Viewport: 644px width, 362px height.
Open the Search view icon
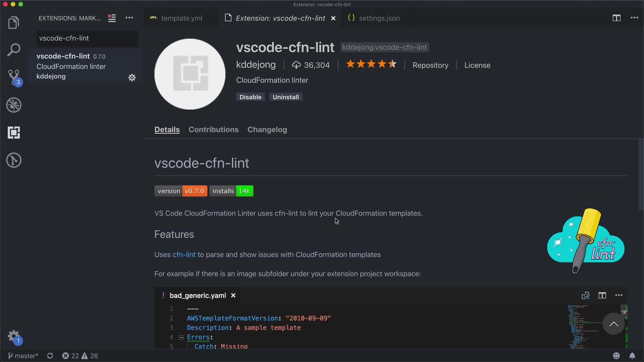pos(14,50)
